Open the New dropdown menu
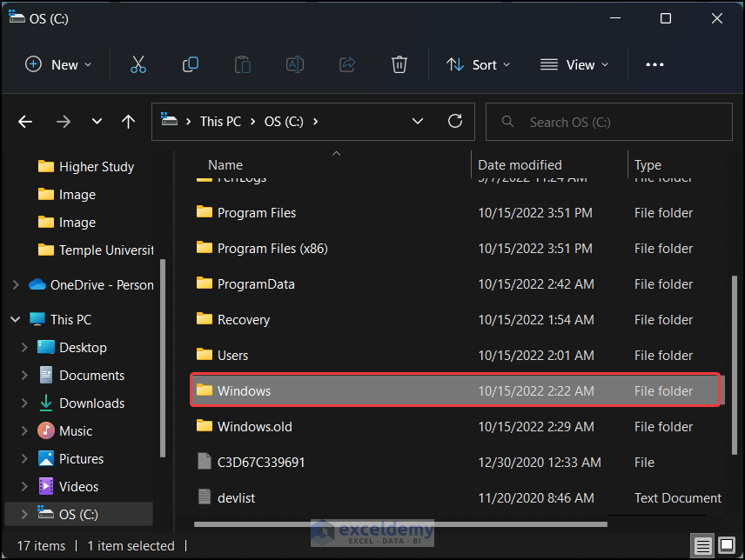This screenshot has width=745, height=560. point(57,64)
